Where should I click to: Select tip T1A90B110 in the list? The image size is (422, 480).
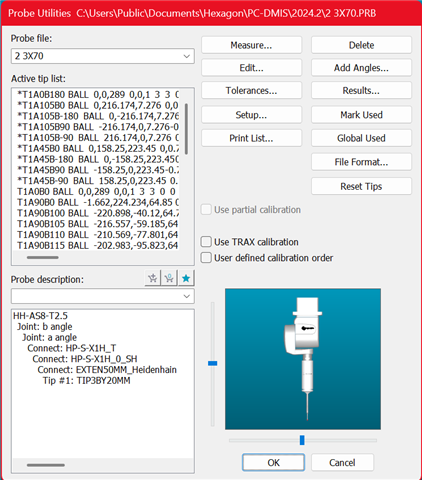[98, 235]
